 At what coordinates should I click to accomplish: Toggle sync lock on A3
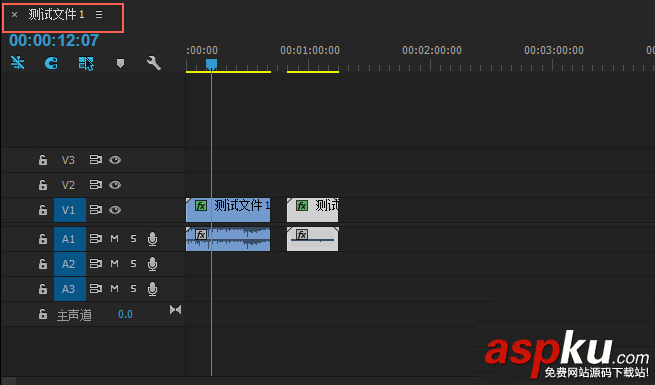[96, 289]
